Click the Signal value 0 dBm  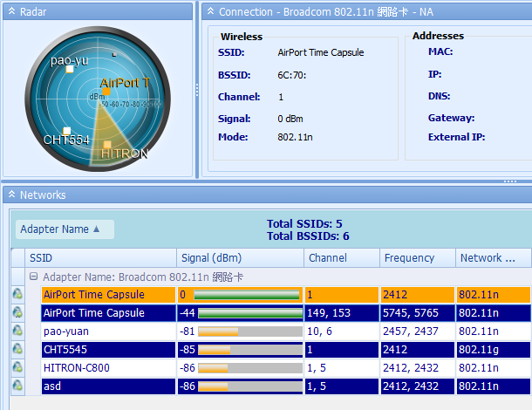(x=290, y=119)
